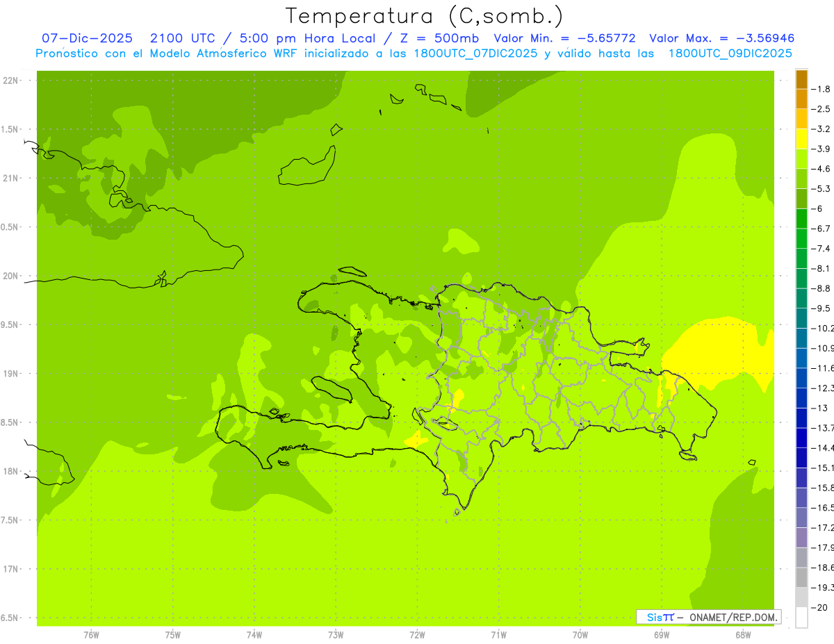The height and width of the screenshot is (644, 834).
Task: Click the '-4.6' color bar value
Action: tap(821, 169)
